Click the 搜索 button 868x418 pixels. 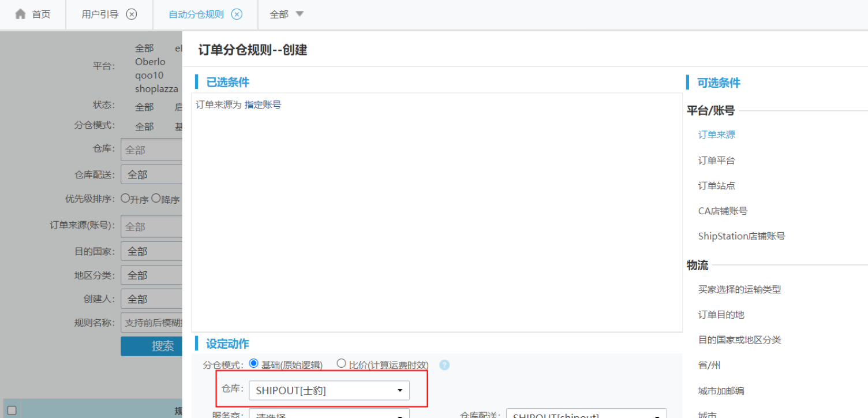point(152,346)
